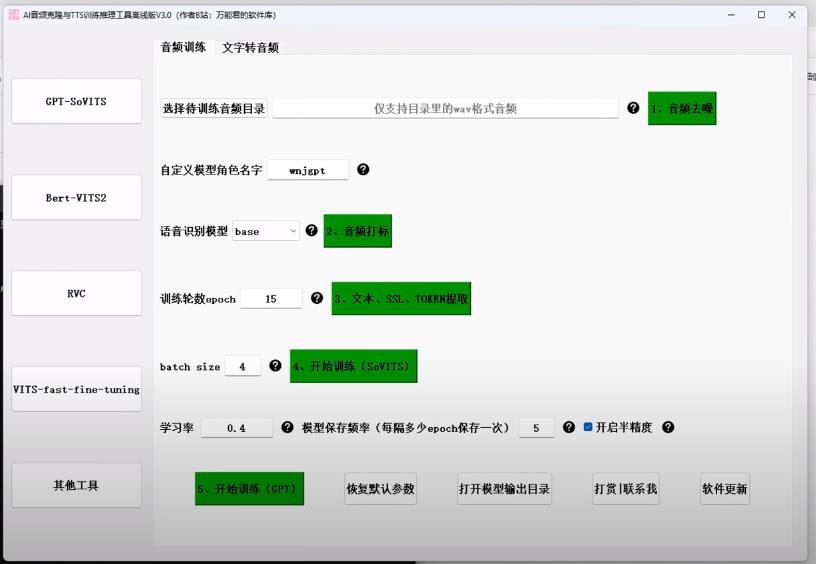The height and width of the screenshot is (564, 816).
Task: Expand the 语音识别模型 base dropdown
Action: pos(266,231)
